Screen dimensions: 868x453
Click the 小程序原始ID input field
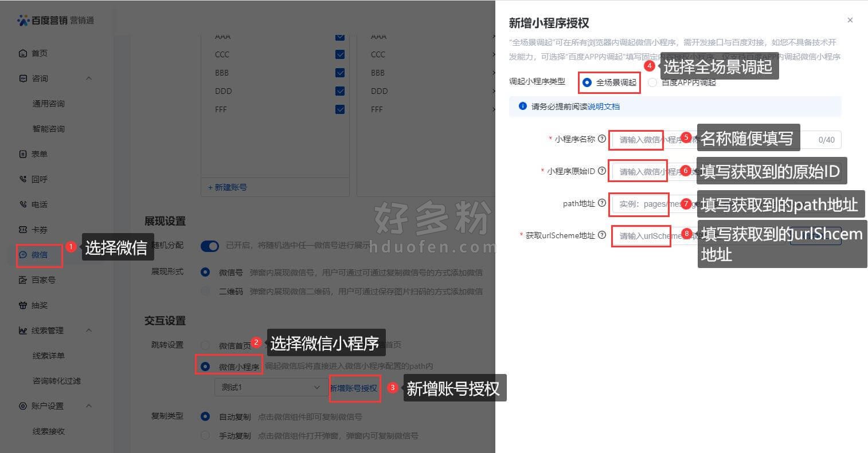[x=726, y=171]
